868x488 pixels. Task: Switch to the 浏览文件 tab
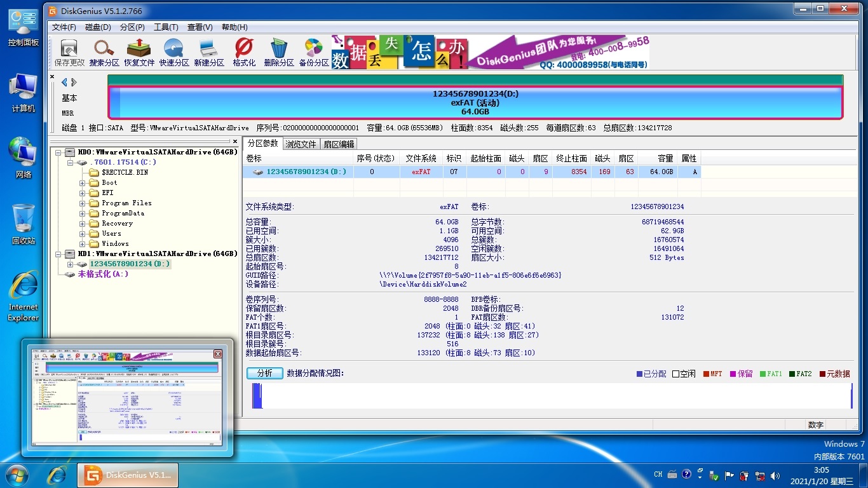coord(301,144)
